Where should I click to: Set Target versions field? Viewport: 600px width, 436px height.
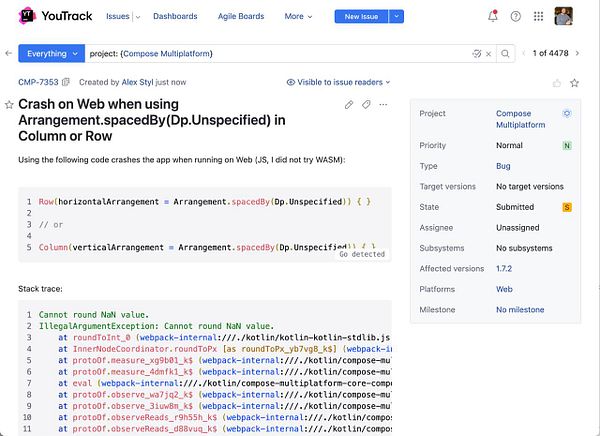click(x=530, y=186)
